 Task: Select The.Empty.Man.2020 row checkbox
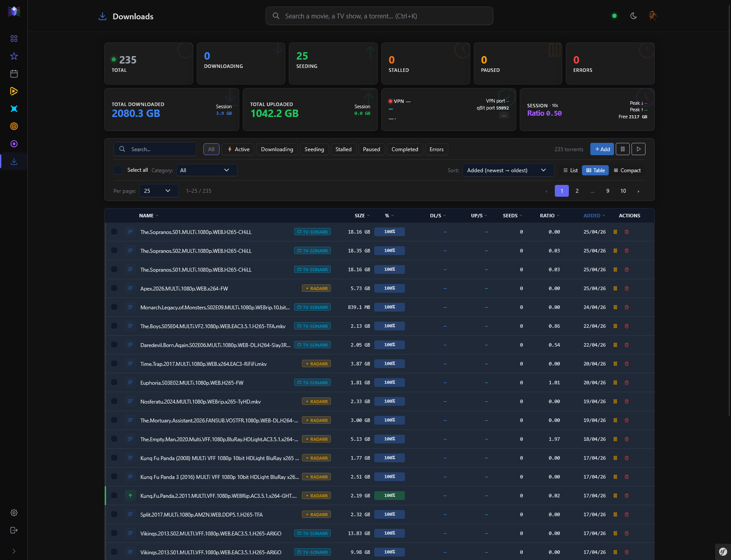pos(114,439)
